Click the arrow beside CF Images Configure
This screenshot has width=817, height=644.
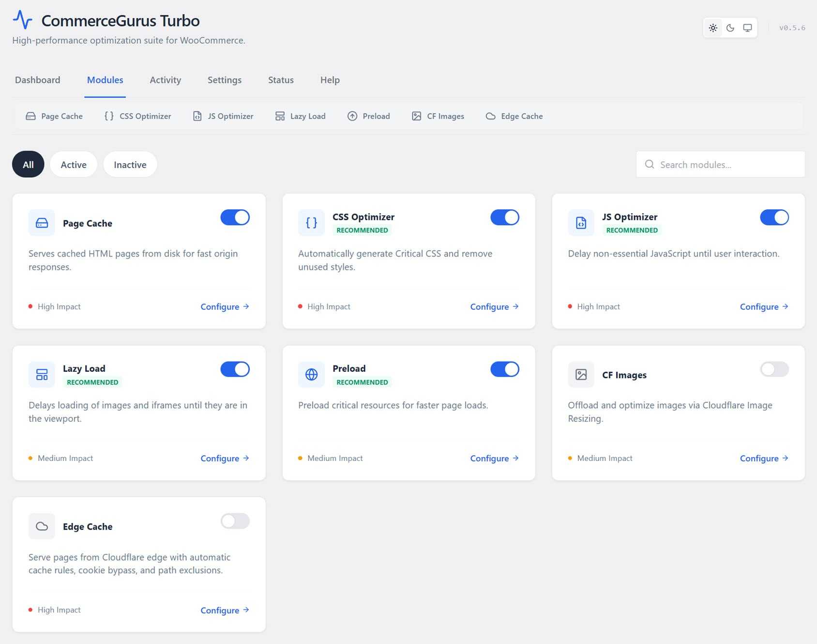pyautogui.click(x=785, y=458)
